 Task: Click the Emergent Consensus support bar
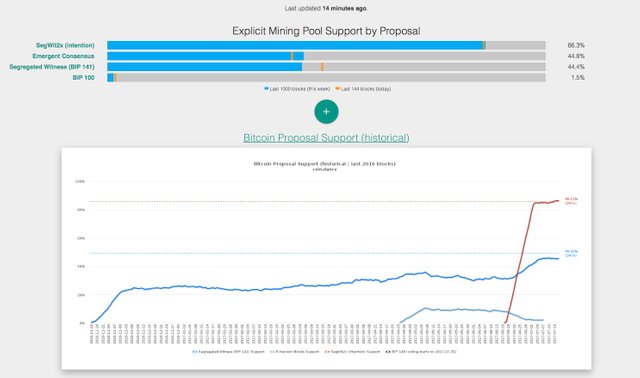[327, 56]
